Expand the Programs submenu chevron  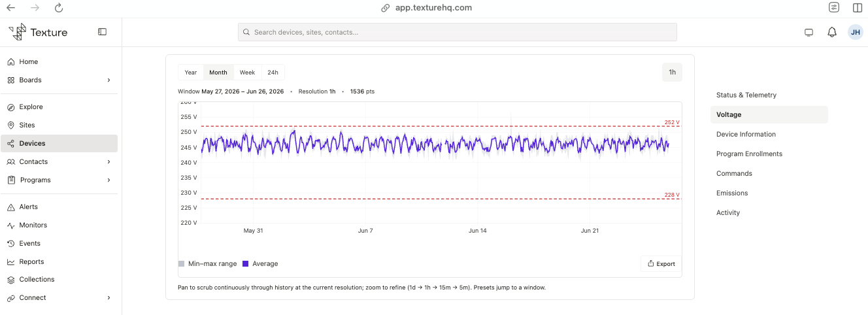pyautogui.click(x=108, y=180)
